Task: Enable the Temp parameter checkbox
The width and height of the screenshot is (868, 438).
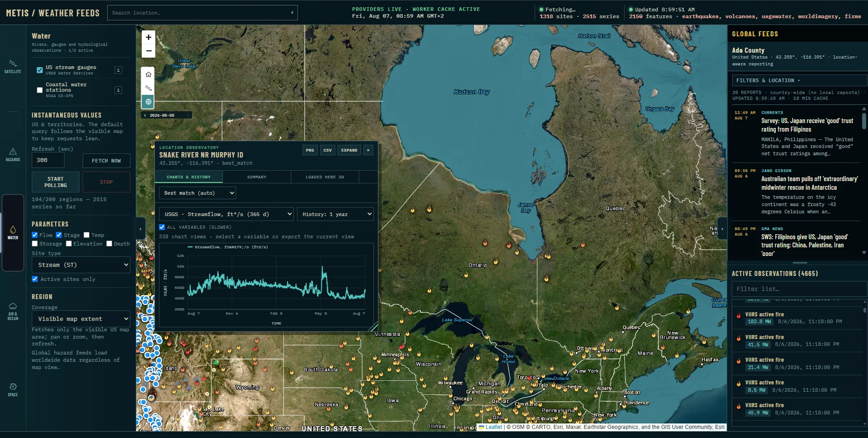Action: pyautogui.click(x=86, y=235)
